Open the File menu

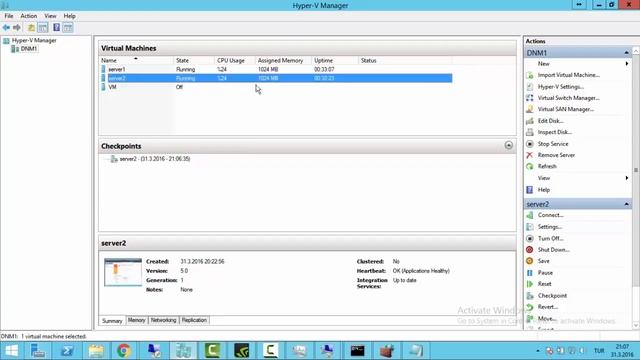tap(9, 16)
